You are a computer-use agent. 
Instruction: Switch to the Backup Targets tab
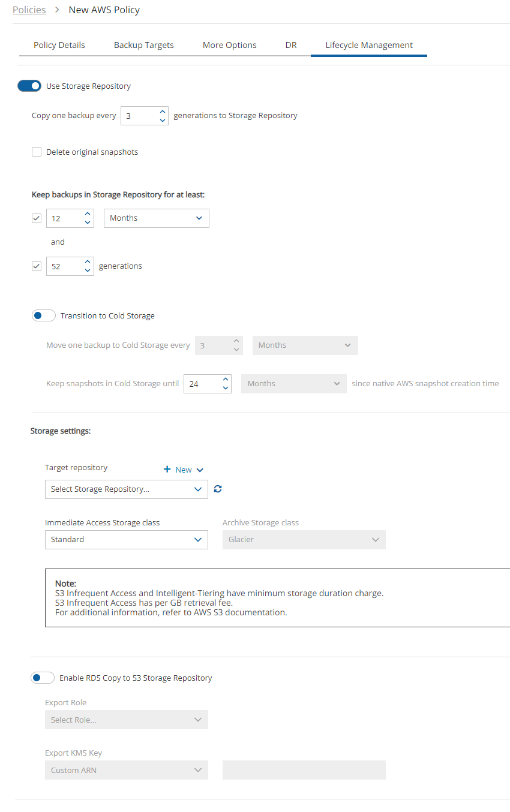pos(144,45)
